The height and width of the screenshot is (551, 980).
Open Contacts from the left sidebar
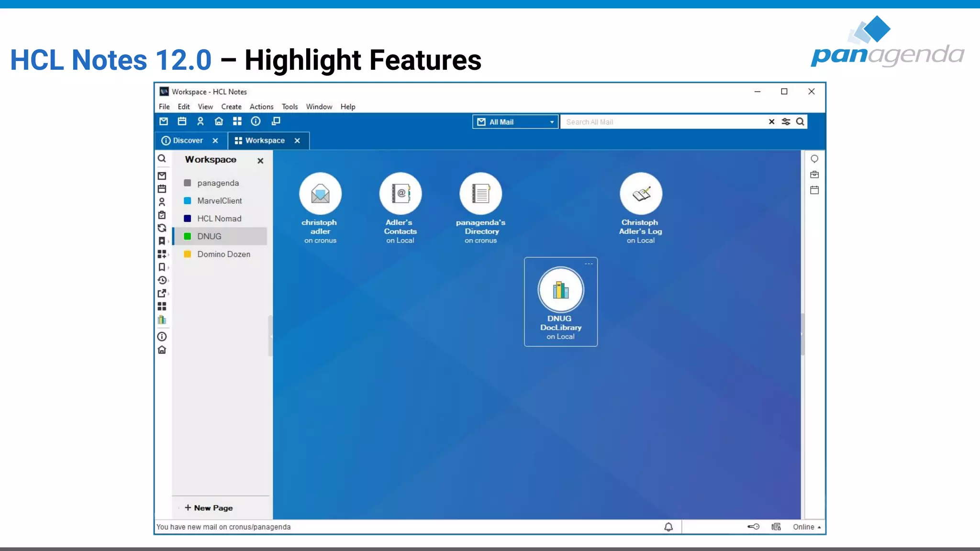162,202
